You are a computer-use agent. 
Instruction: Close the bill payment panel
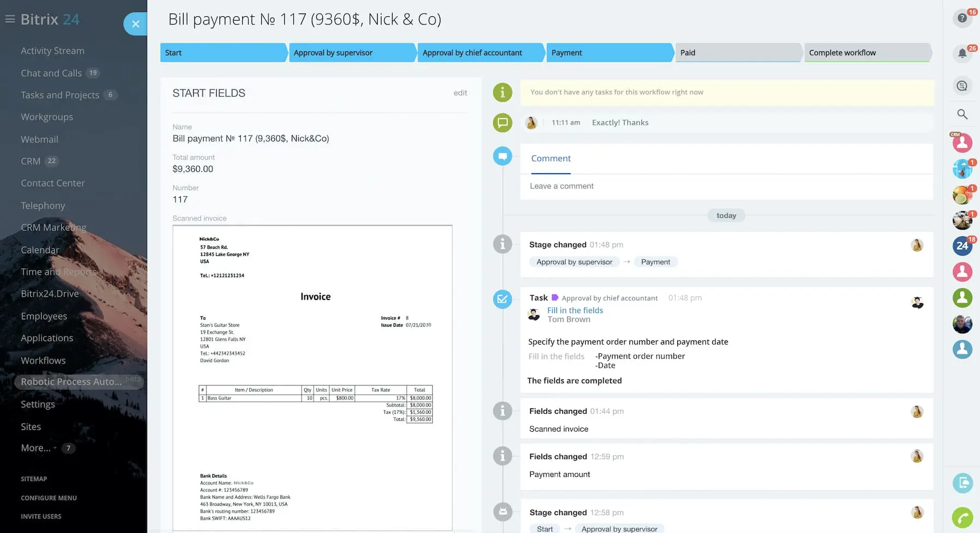click(136, 24)
